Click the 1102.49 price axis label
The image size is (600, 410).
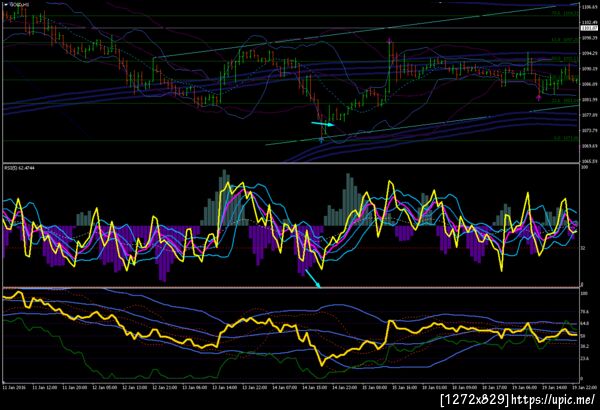[x=589, y=23]
